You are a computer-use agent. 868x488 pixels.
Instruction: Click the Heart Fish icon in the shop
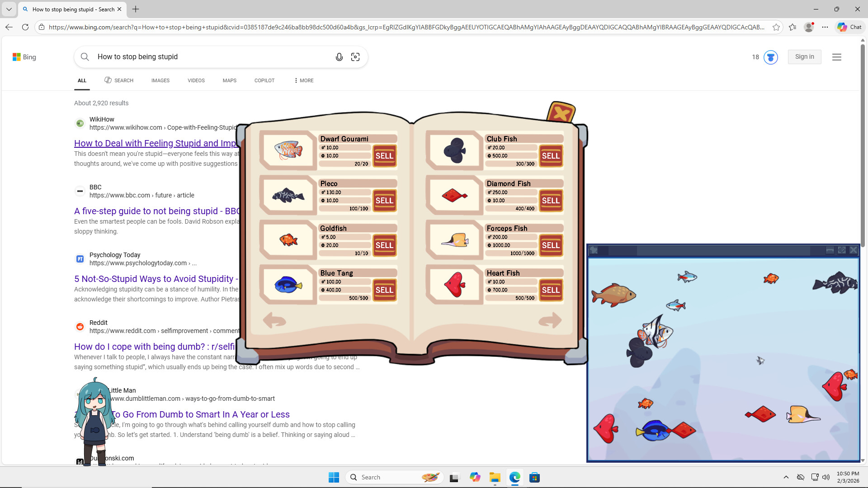(454, 285)
